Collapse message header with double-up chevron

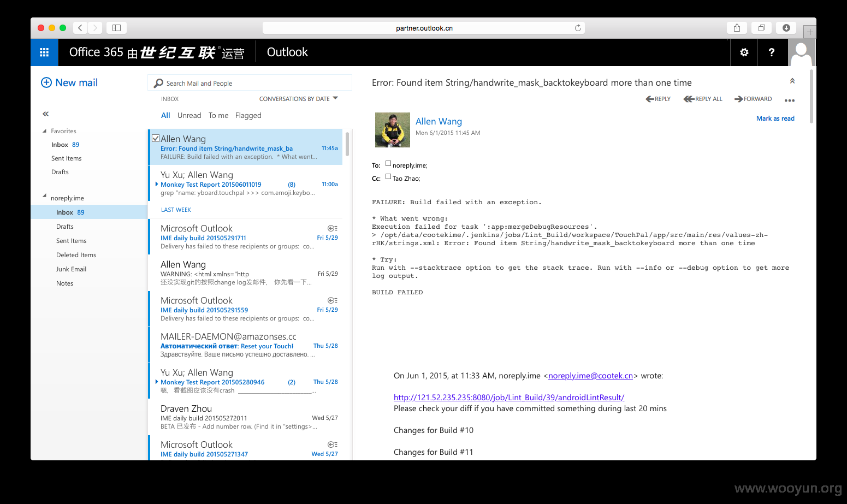click(x=792, y=81)
